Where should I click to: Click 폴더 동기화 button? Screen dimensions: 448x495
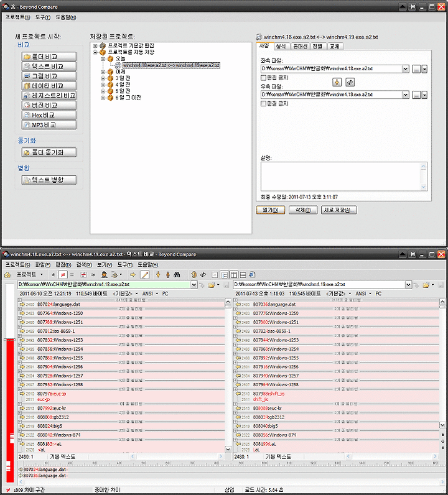tap(49, 152)
